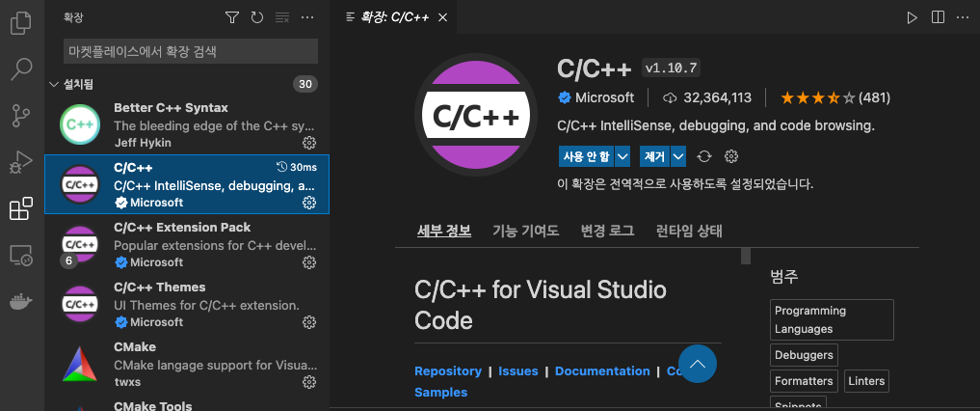980x411 pixels.
Task: Open editor more actions ellipsis
Action: click(x=963, y=17)
